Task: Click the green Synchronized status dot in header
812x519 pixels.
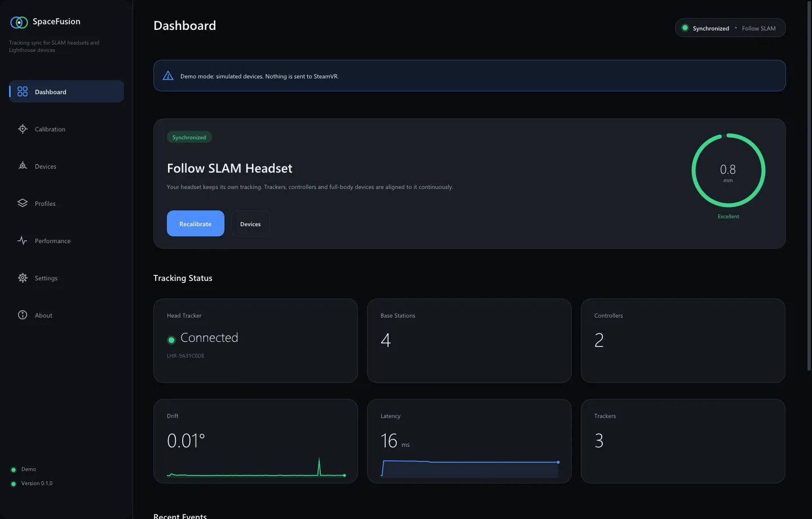Action: click(685, 28)
